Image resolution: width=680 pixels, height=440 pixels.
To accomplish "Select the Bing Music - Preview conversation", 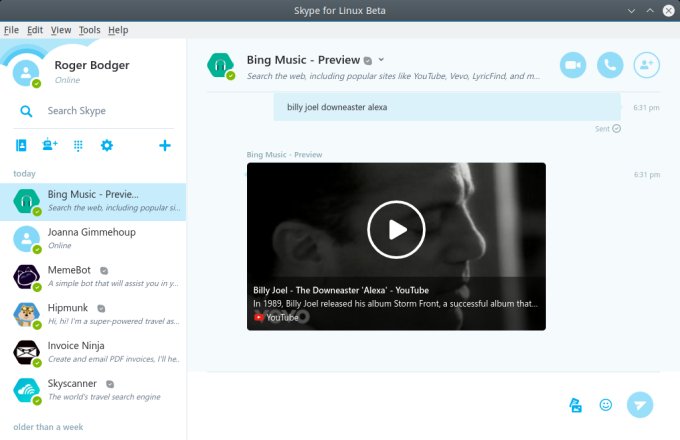I will [93, 202].
